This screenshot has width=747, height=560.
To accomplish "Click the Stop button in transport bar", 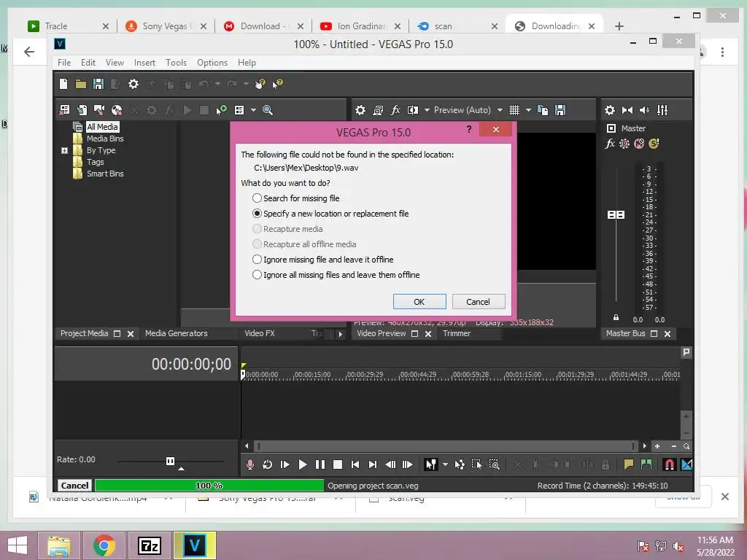I will click(338, 464).
